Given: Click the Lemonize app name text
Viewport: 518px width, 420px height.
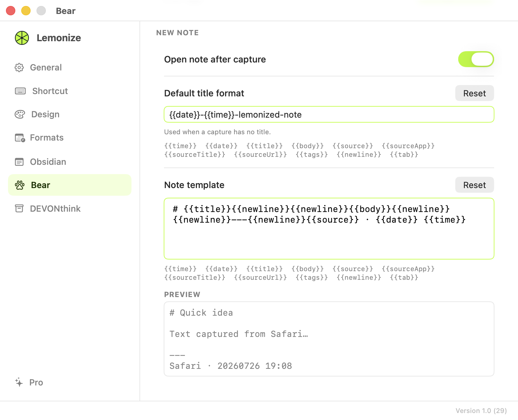Looking at the screenshot, I should pyautogui.click(x=59, y=38).
